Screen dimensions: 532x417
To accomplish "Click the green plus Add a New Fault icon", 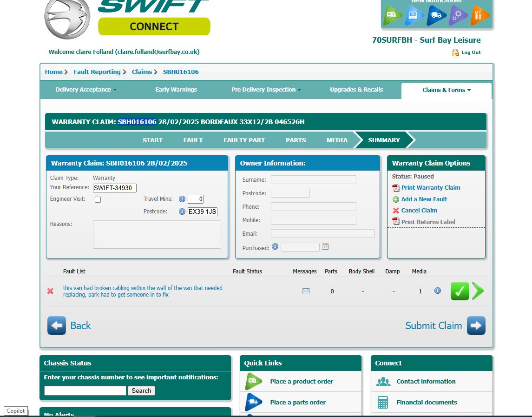I will pos(395,199).
